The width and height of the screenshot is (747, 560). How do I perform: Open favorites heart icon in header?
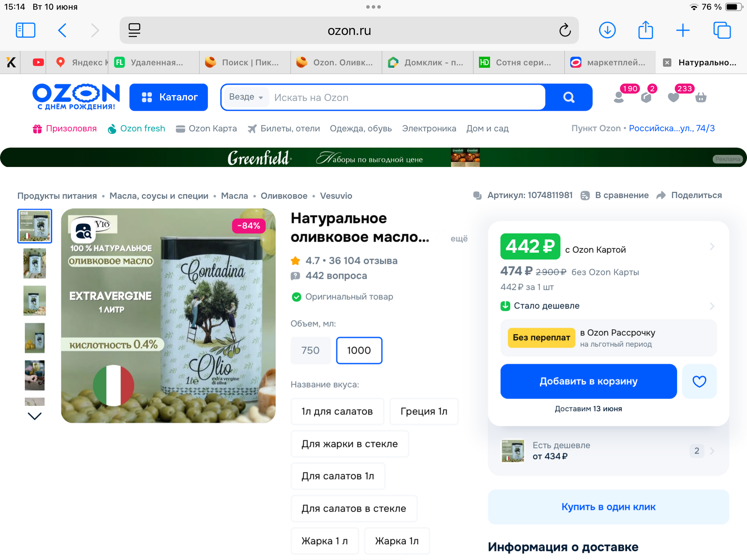point(673,98)
